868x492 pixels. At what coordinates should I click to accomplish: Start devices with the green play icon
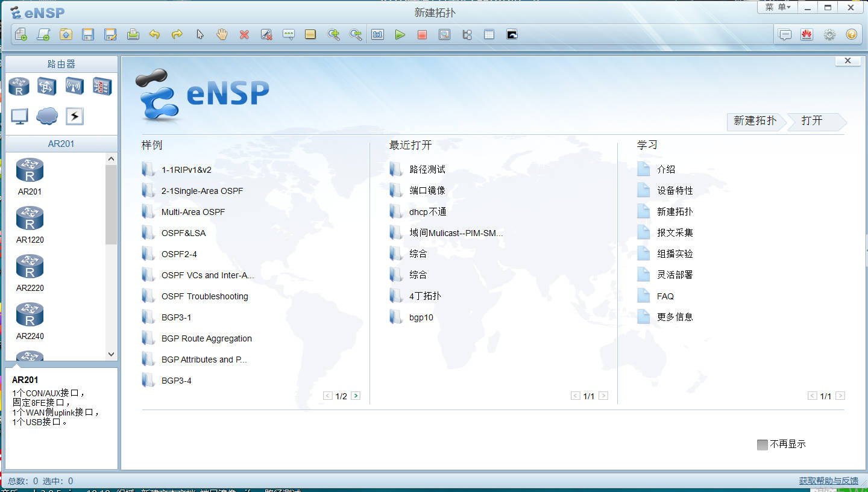point(400,34)
